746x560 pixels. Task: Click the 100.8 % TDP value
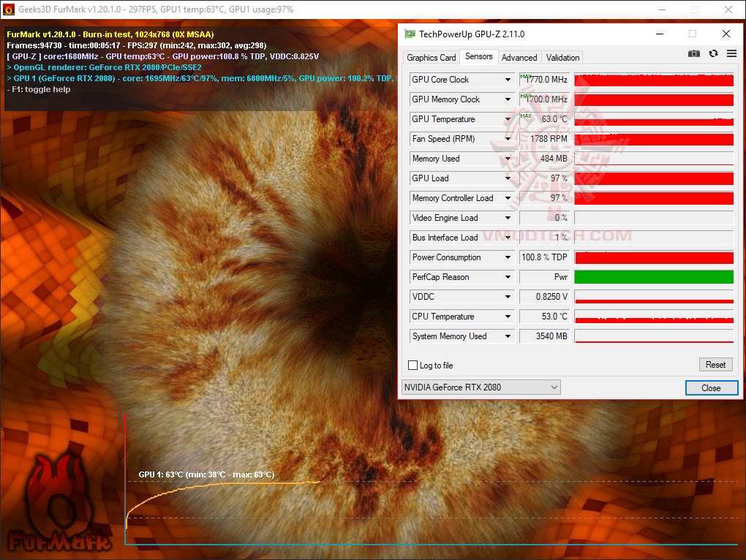click(x=544, y=257)
